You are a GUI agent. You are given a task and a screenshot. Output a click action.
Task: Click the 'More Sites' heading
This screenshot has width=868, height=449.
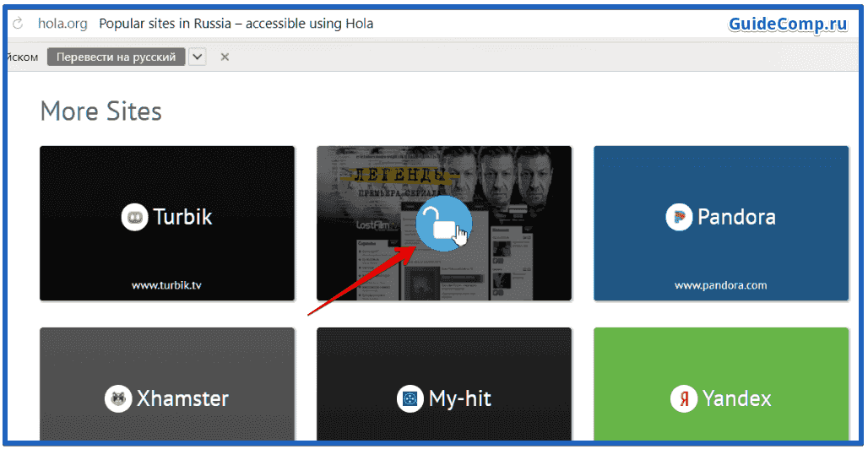tap(100, 111)
